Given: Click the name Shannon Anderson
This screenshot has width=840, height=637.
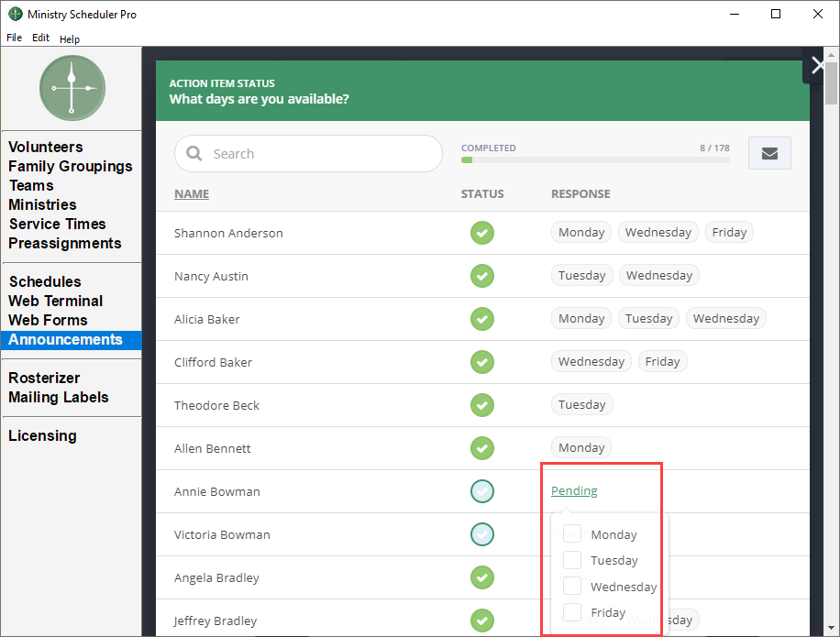Looking at the screenshot, I should (x=228, y=234).
